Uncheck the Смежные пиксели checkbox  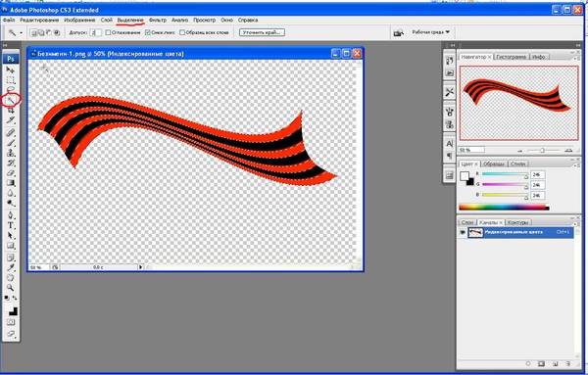click(x=147, y=32)
